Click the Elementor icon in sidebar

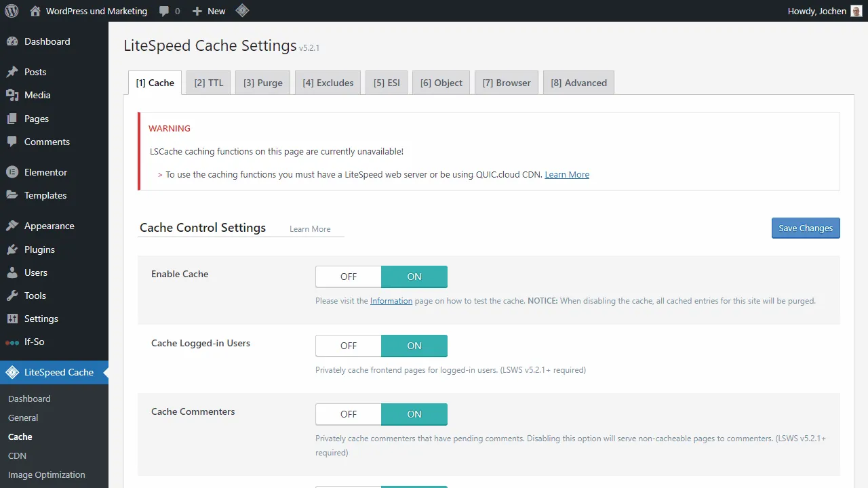pos(12,172)
